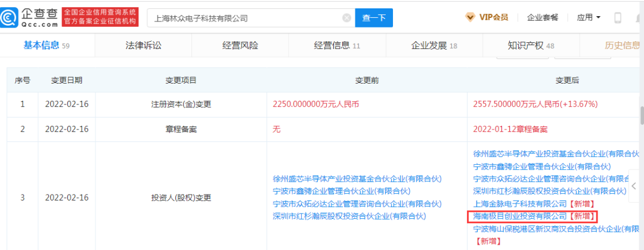Clear the search box text
This screenshot has height=250, width=644.
[346, 18]
